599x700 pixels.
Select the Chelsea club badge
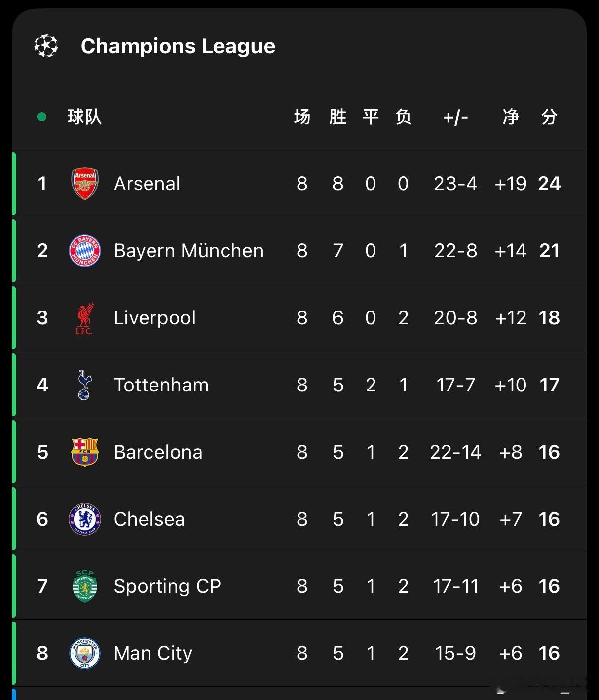tap(85, 519)
